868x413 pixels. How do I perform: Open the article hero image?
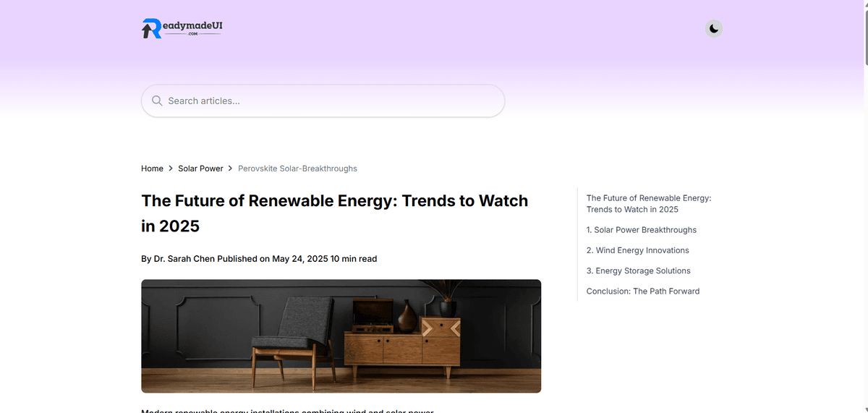pyautogui.click(x=341, y=336)
